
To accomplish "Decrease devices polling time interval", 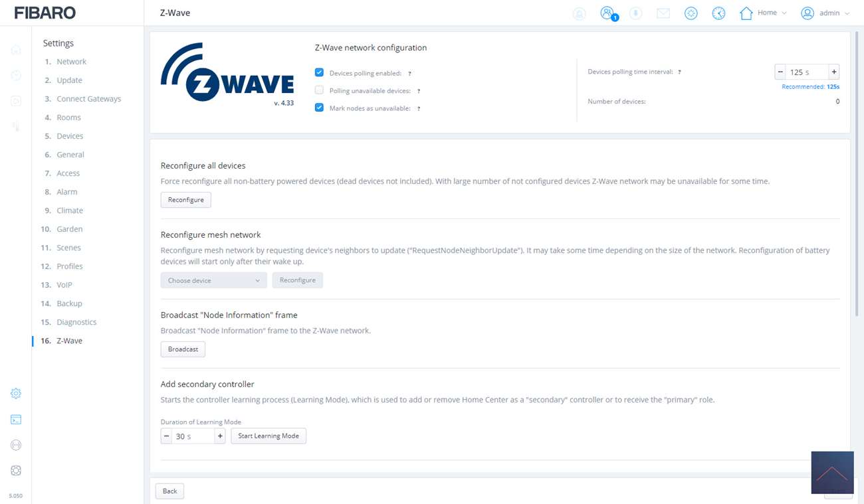I will click(x=780, y=72).
